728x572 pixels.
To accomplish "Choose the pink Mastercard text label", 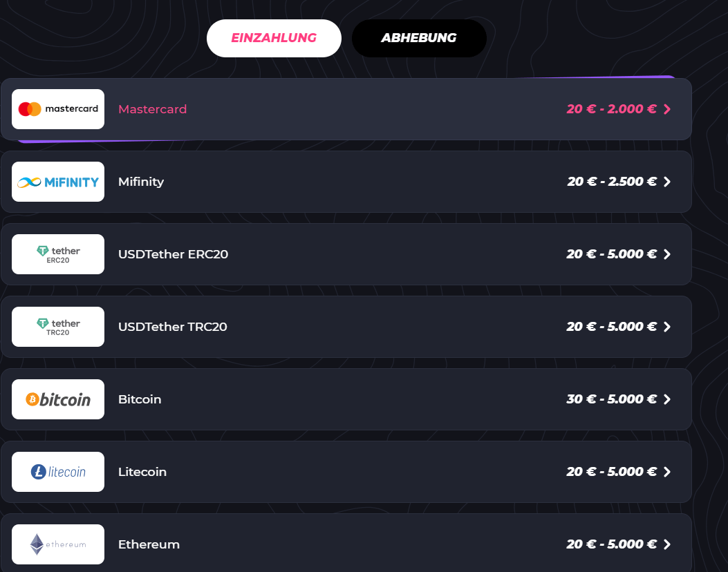I will pyautogui.click(x=152, y=109).
